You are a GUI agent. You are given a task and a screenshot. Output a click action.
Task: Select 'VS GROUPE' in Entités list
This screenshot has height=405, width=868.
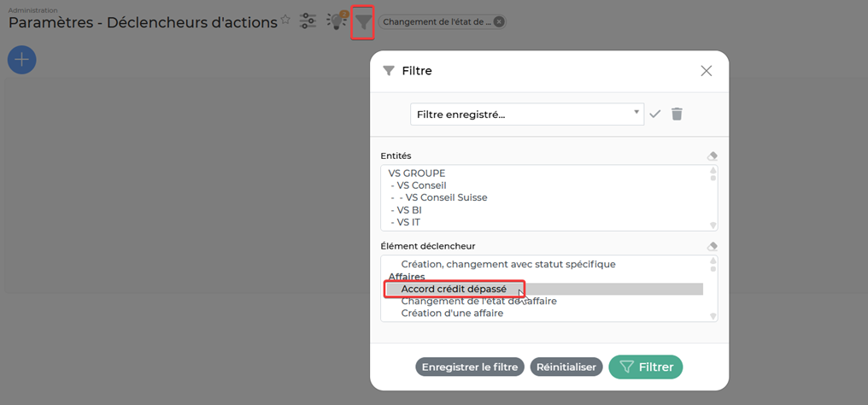417,173
